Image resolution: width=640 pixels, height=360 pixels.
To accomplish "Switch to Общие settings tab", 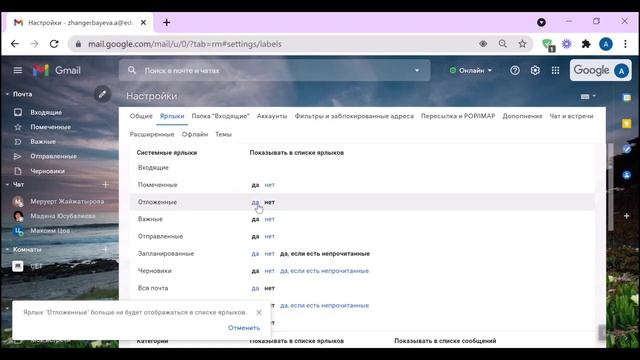I will [141, 116].
